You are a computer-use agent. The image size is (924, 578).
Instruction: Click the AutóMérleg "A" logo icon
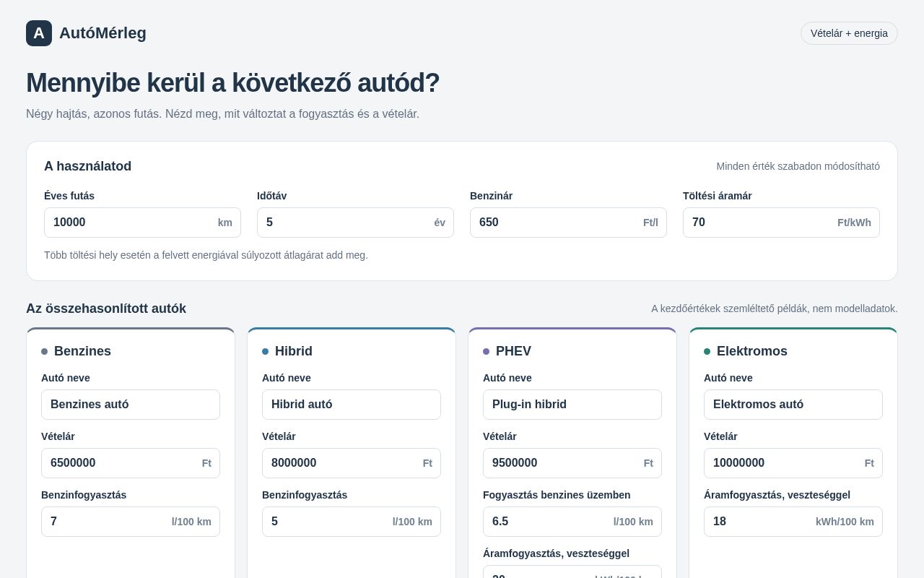[39, 33]
